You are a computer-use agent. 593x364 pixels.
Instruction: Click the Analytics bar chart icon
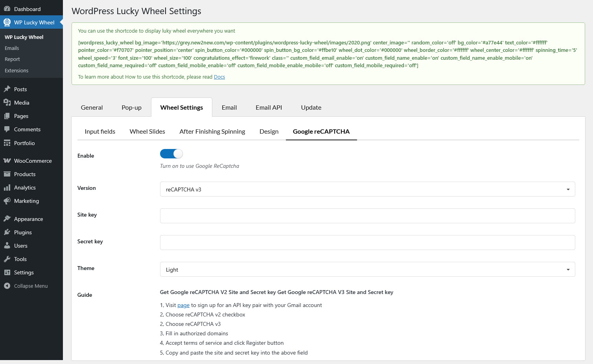pos(7,188)
